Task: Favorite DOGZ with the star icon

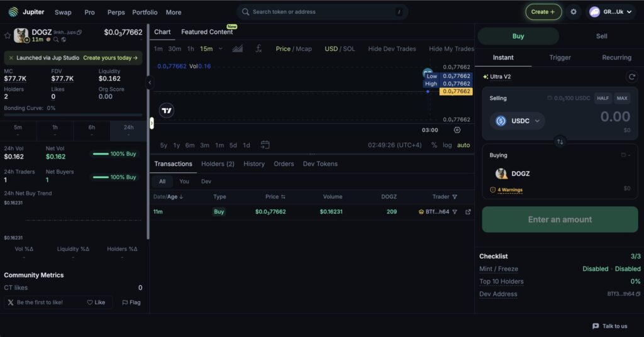Action: [8, 36]
